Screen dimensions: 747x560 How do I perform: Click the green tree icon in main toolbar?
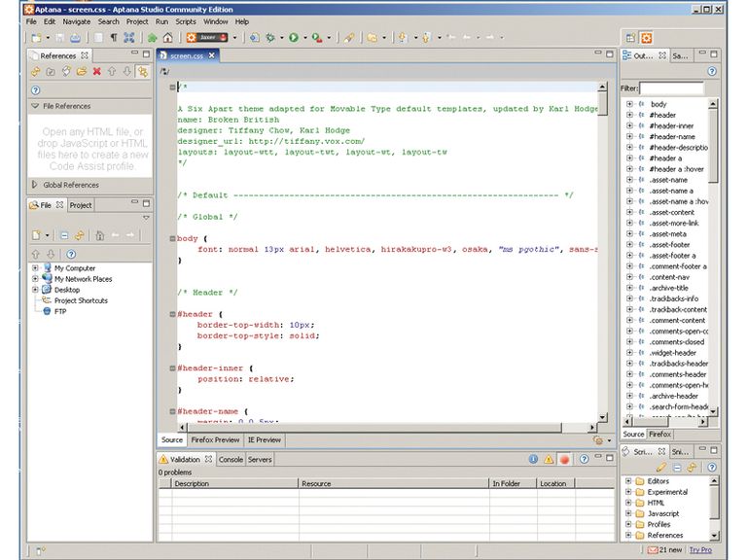tap(153, 38)
